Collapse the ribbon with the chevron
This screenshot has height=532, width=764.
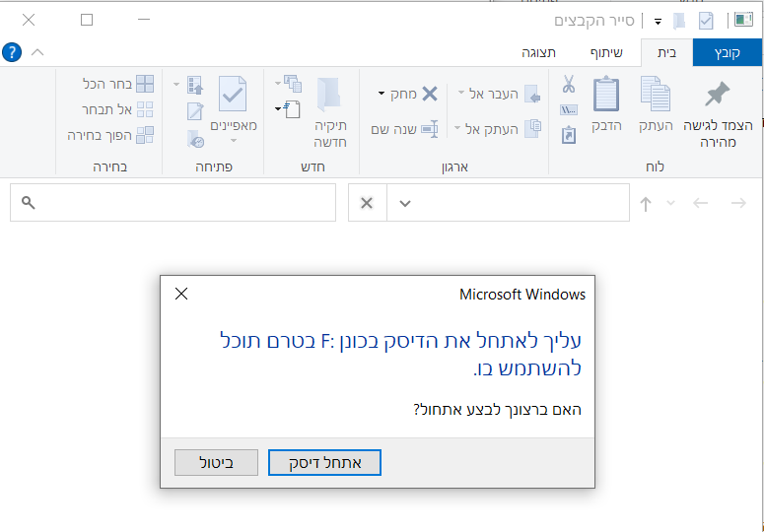(x=38, y=52)
